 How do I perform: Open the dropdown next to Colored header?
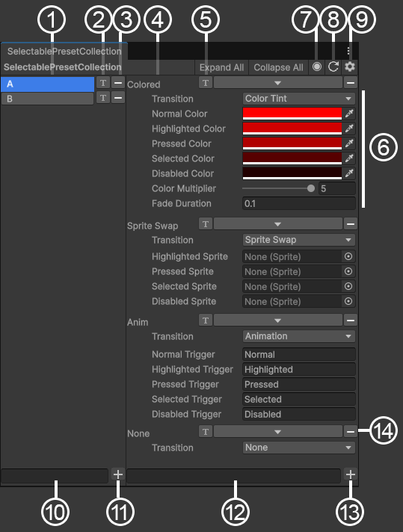pyautogui.click(x=277, y=83)
